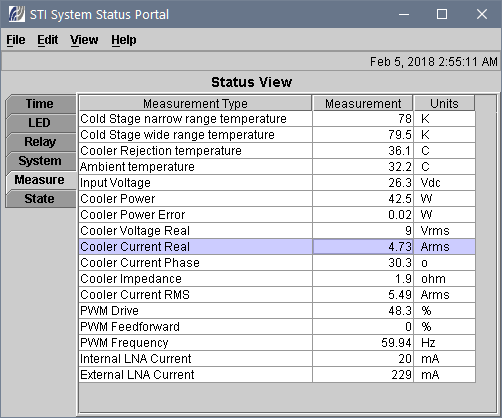Switch to the Time tab
The width and height of the screenshot is (502, 418).
[41, 104]
